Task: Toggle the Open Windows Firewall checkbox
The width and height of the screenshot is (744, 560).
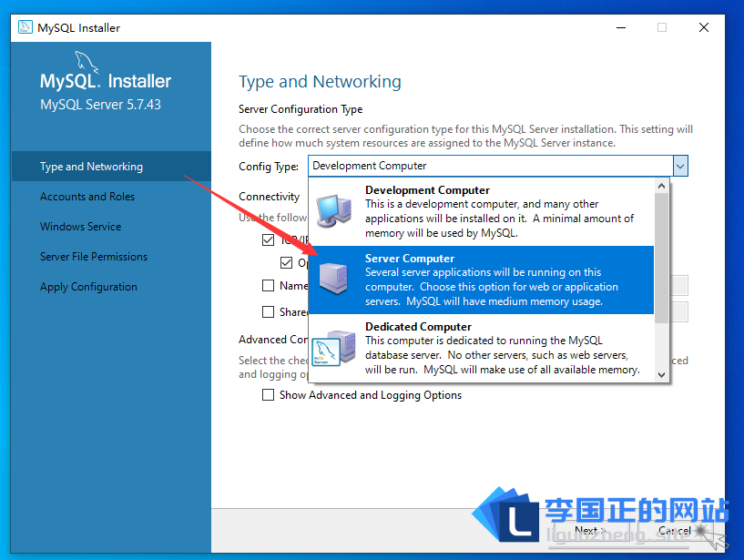Action: 286,262
